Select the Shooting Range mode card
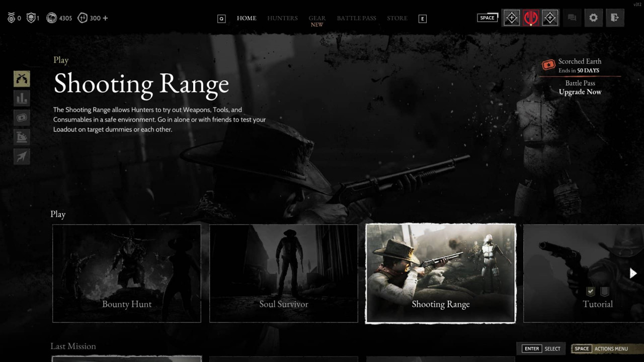Image resolution: width=644 pixels, height=362 pixels. point(441,274)
